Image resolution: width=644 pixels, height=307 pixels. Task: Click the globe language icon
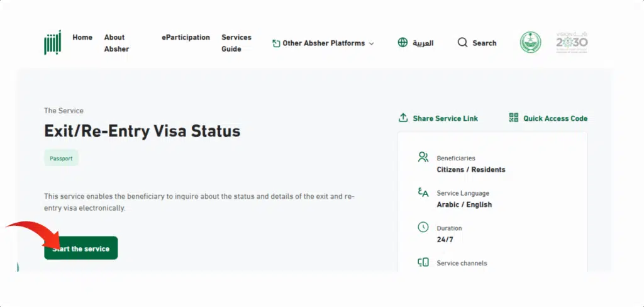(403, 43)
